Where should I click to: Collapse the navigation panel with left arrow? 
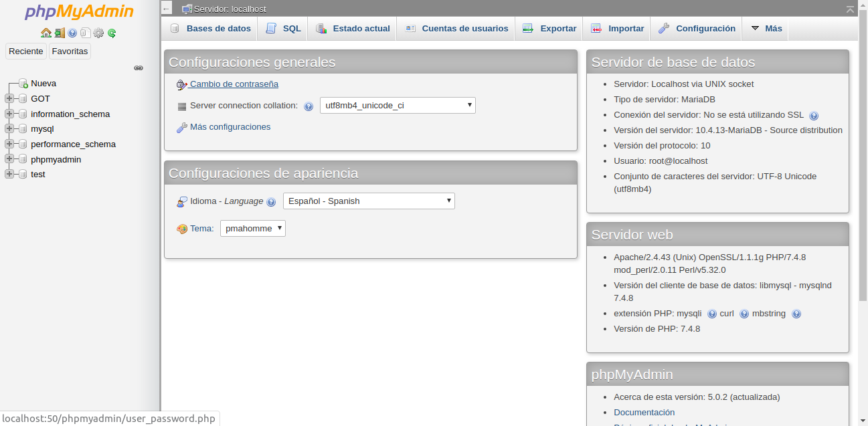[x=167, y=8]
